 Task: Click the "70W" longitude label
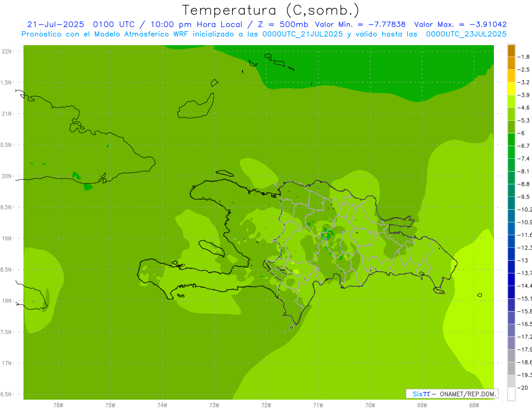(x=370, y=405)
